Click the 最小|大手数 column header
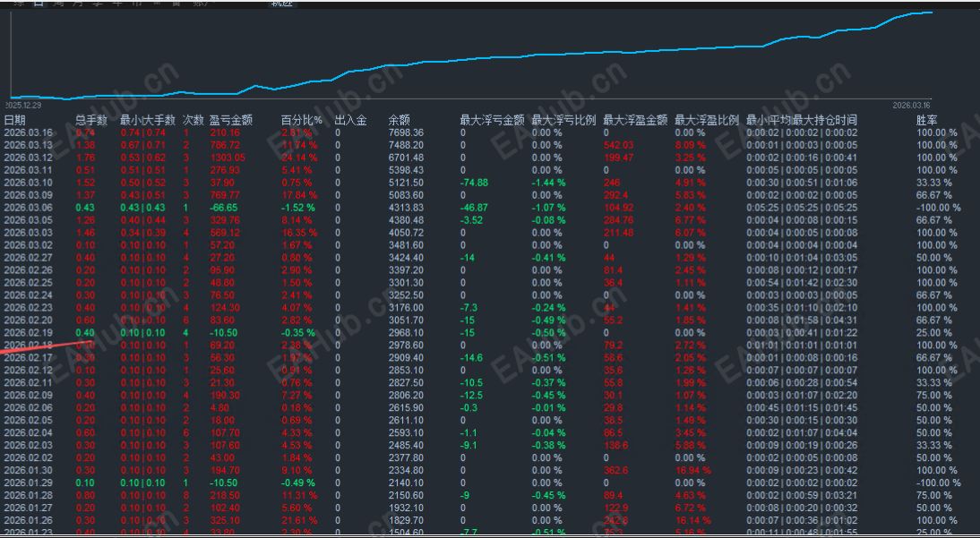The width and height of the screenshot is (980, 538). [148, 120]
